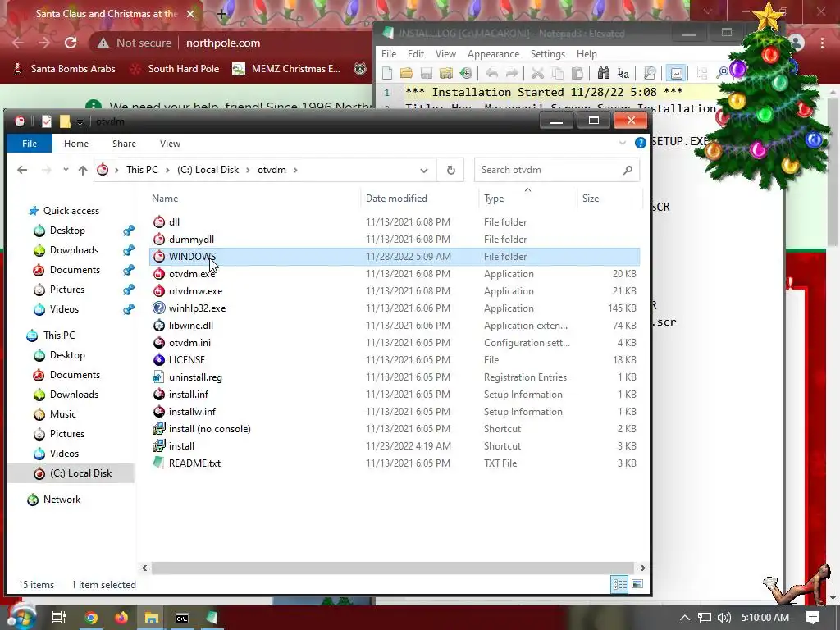This screenshot has height=630, width=840.
Task: Open Chrome from taskbar
Action: 91,618
